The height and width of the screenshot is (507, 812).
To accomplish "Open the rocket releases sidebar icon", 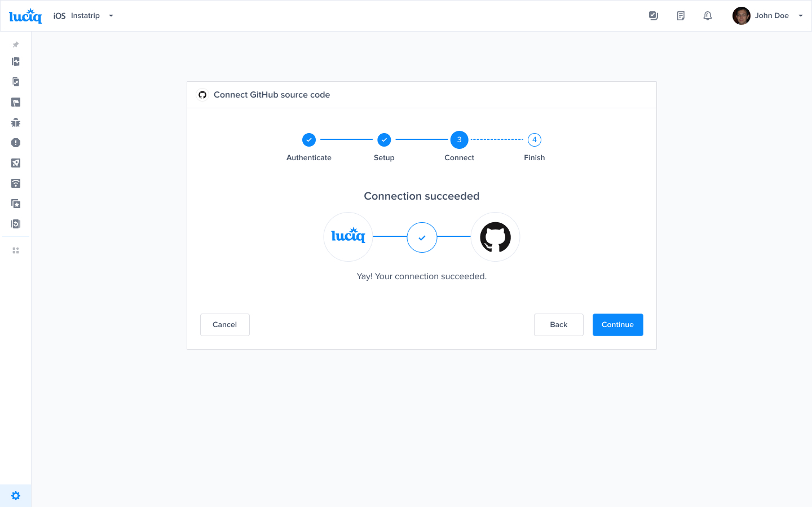I will pyautogui.click(x=16, y=163).
